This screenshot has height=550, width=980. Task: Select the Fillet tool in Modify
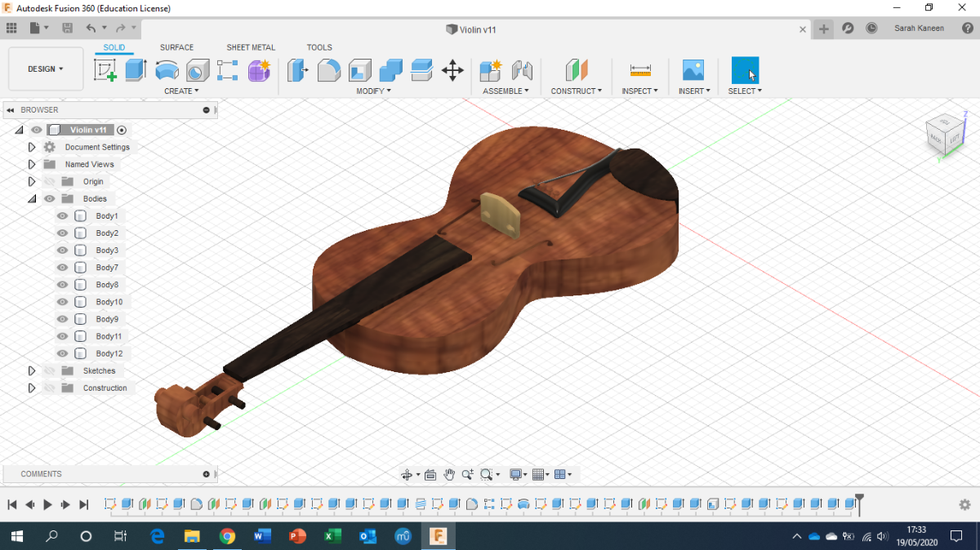328,70
